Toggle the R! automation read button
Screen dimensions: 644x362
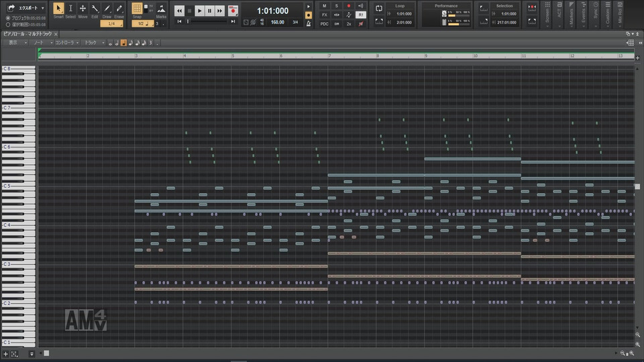(361, 15)
